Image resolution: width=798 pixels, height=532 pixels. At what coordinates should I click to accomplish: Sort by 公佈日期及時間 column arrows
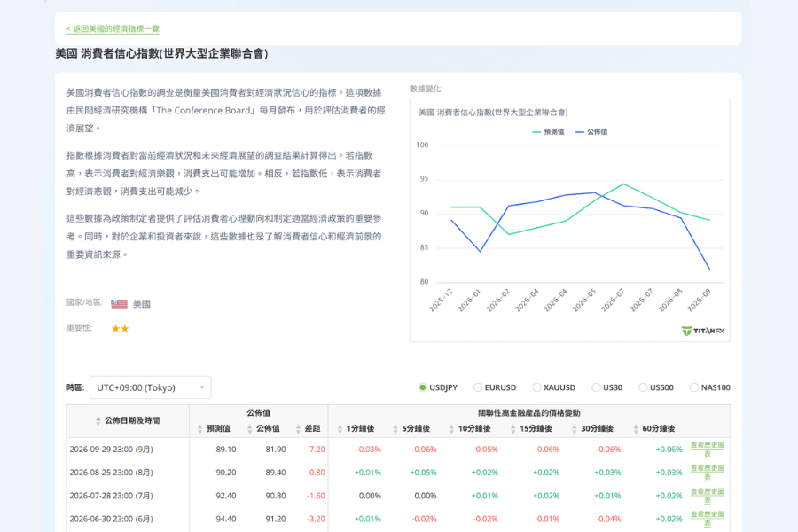pyautogui.click(x=98, y=420)
